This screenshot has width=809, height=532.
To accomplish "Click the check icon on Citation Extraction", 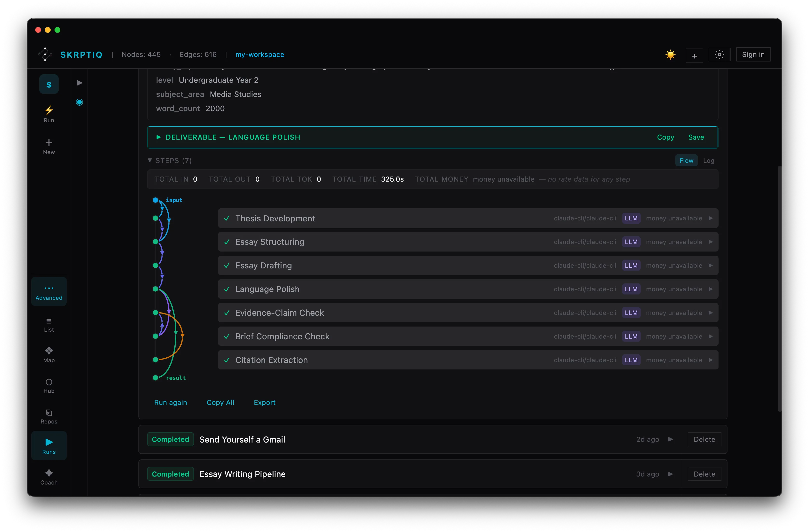I will tap(227, 360).
